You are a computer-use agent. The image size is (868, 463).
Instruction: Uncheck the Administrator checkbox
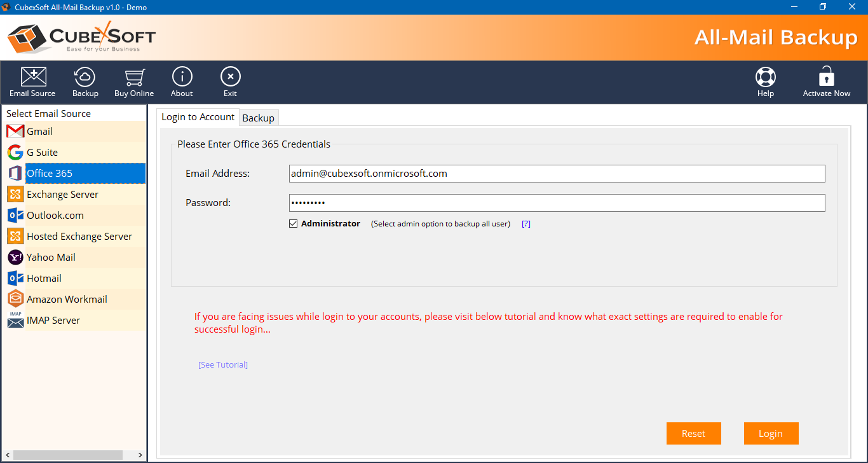click(x=293, y=224)
